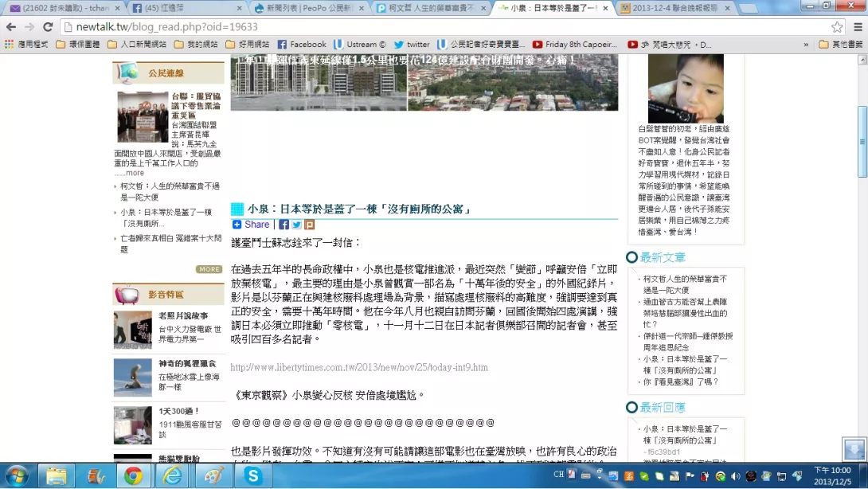Open the taskbar icon next to File Explorer
Viewport: 868px width, 489px height.
point(96,475)
